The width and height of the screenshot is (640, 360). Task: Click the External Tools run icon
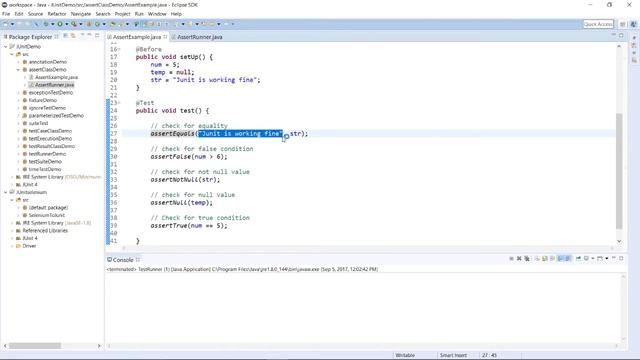pyautogui.click(x=73, y=24)
